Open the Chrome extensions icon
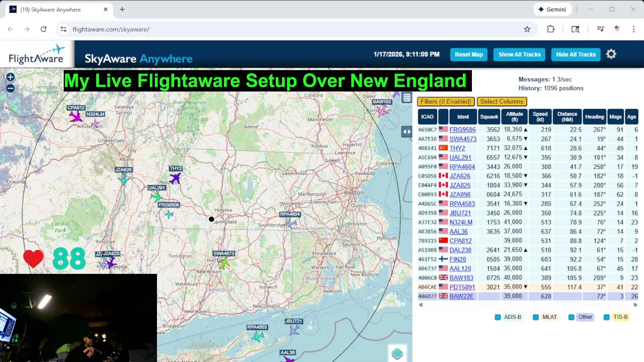644x362 pixels. coord(550,29)
